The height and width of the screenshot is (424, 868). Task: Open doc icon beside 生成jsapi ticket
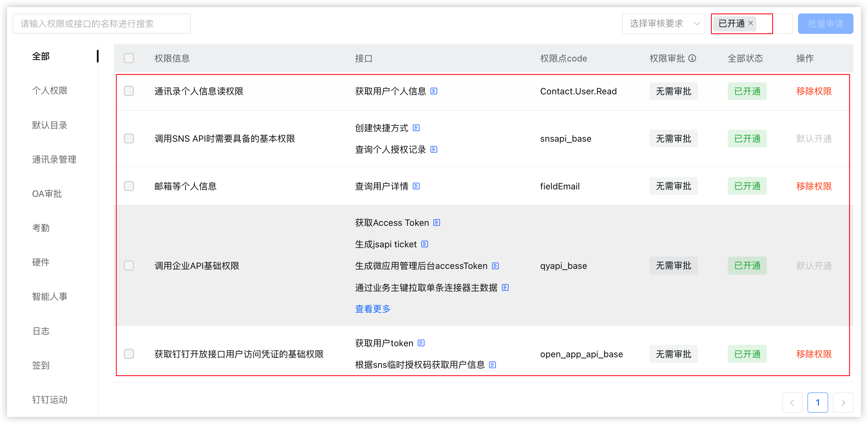(x=425, y=244)
